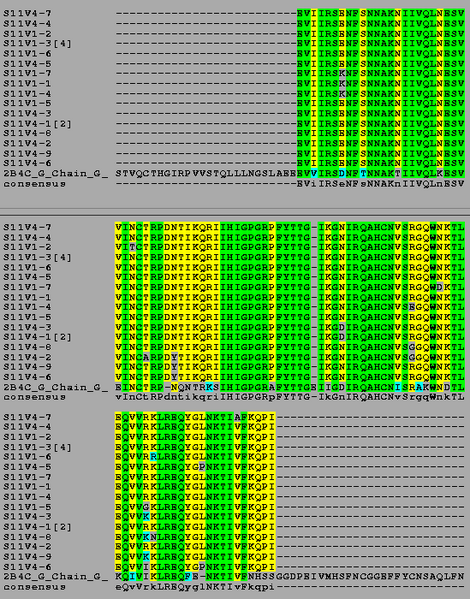Screen dimensions: 470x599
Task: Select the S11V4-4 label on its EVIIRSENF row
Action: point(28,23)
